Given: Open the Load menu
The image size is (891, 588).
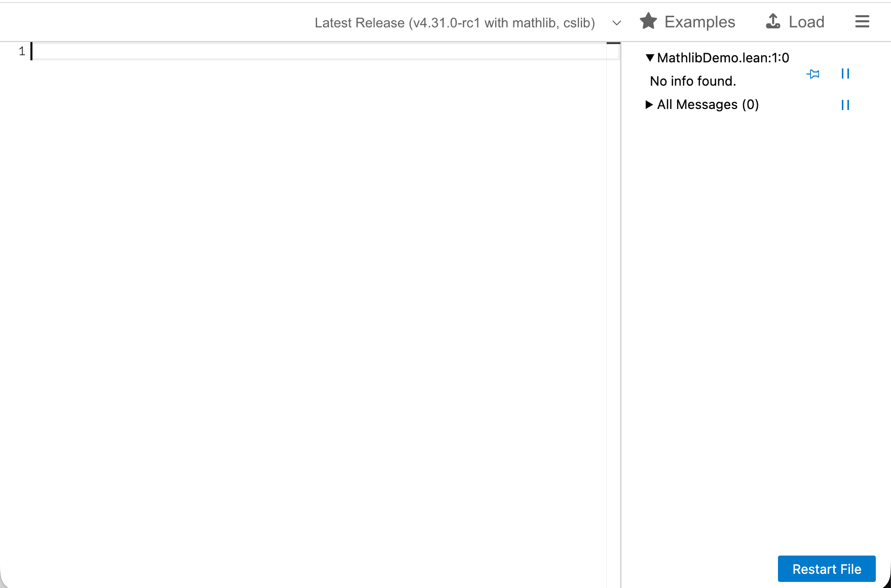Looking at the screenshot, I should click(x=795, y=22).
